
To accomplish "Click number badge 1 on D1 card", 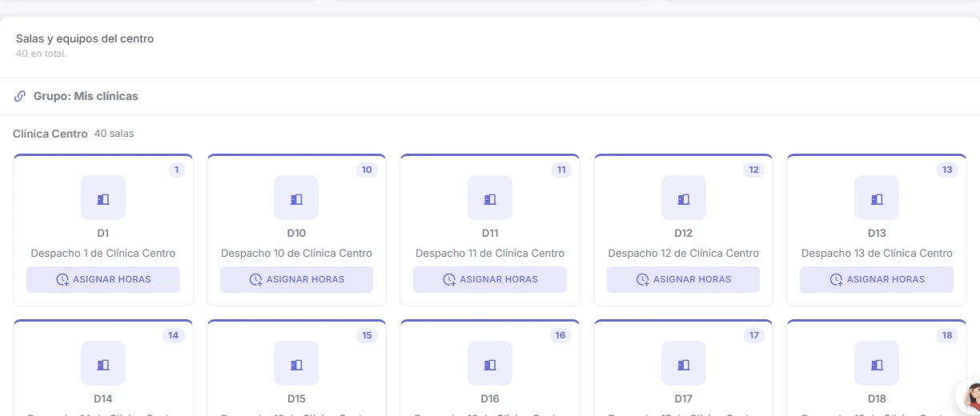I will click(x=177, y=170).
